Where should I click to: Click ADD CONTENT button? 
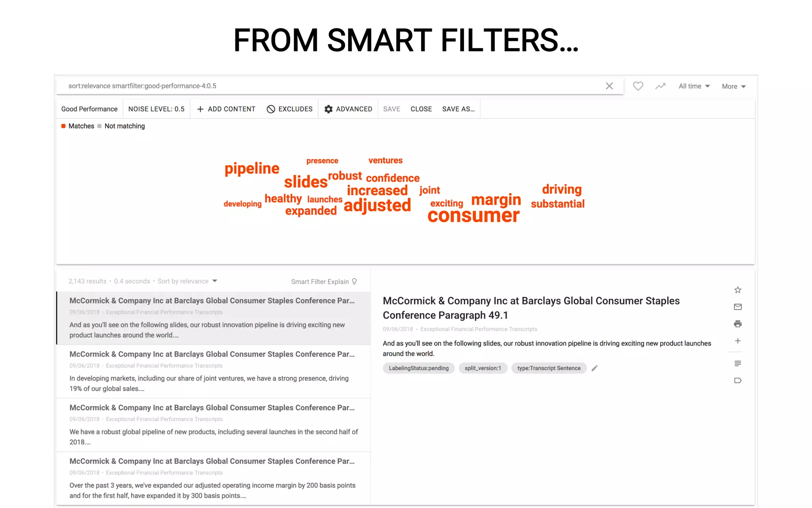click(x=226, y=109)
